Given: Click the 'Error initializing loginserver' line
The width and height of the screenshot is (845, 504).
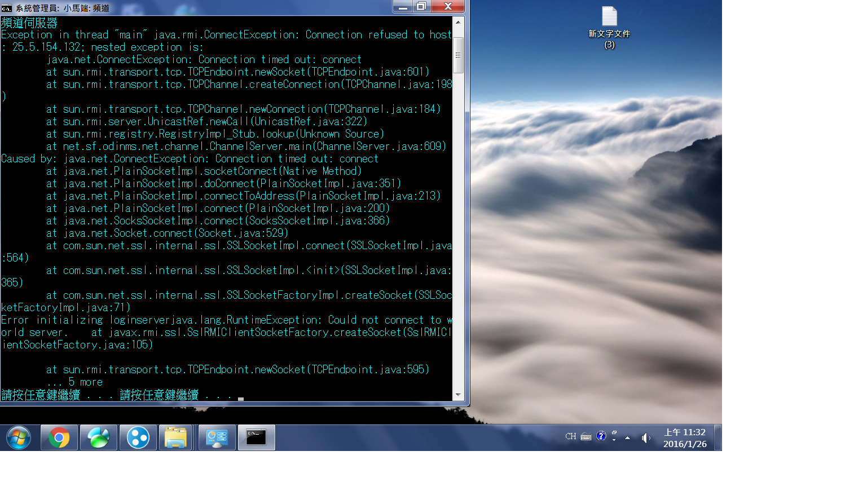Looking at the screenshot, I should [227, 320].
